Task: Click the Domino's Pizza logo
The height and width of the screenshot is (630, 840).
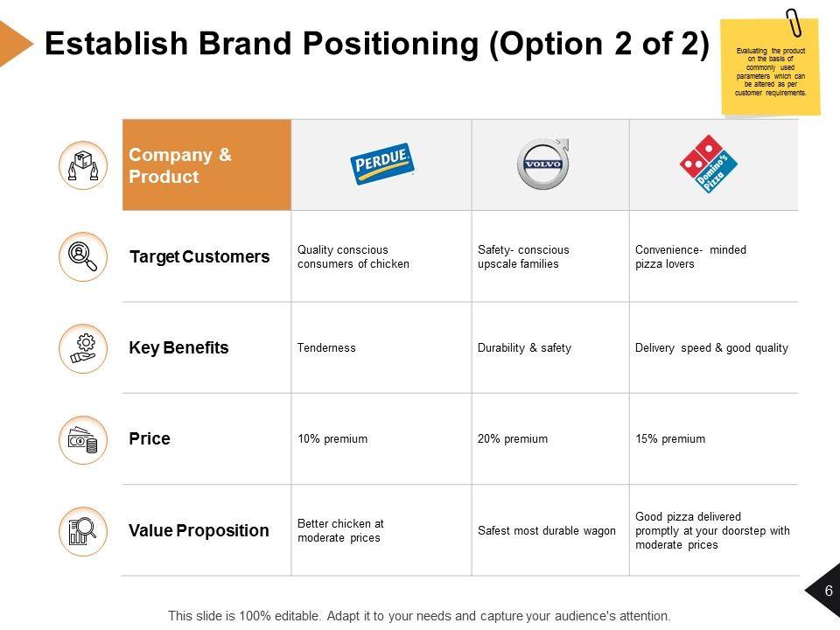Action: click(709, 164)
